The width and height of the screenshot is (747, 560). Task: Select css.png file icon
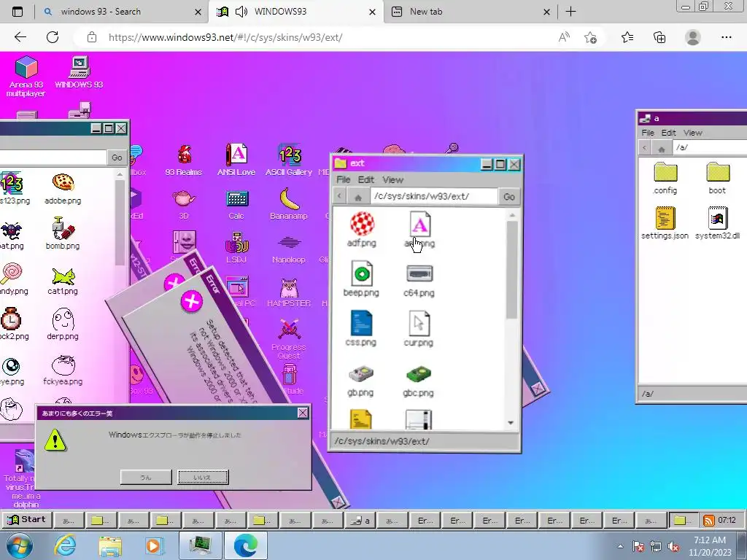(x=360, y=329)
